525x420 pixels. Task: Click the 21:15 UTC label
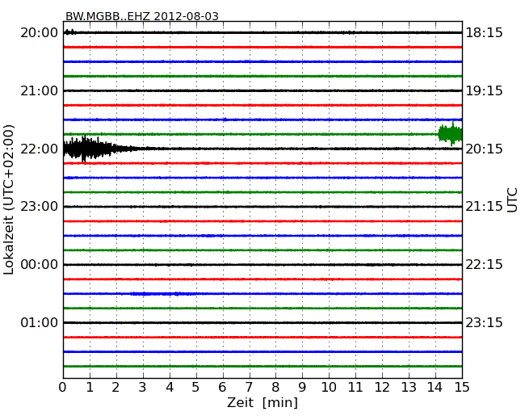click(x=484, y=207)
